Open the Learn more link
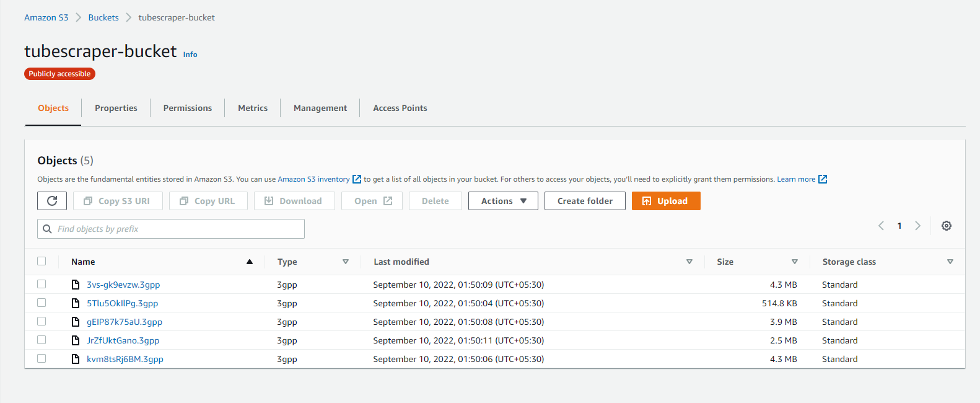 (796, 179)
